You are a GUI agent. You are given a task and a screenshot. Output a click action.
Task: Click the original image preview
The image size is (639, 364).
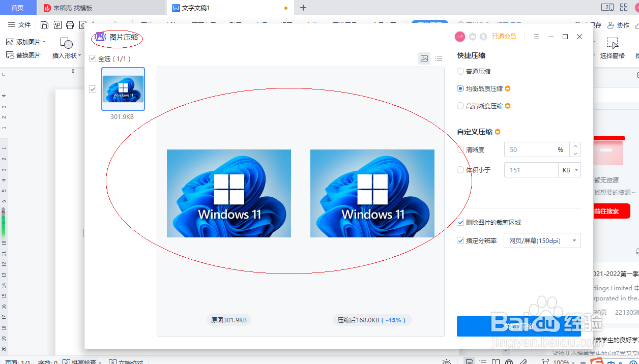[229, 193]
